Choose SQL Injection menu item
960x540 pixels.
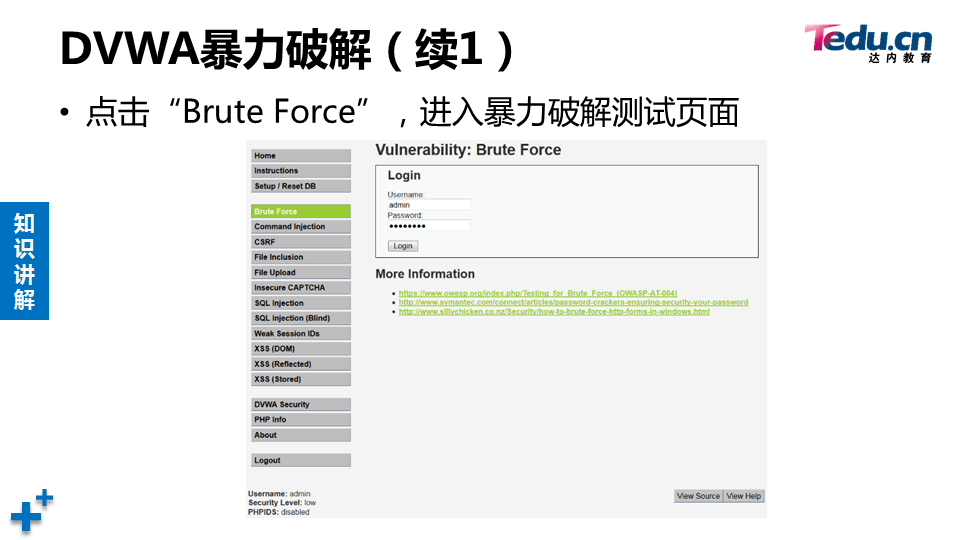click(301, 303)
